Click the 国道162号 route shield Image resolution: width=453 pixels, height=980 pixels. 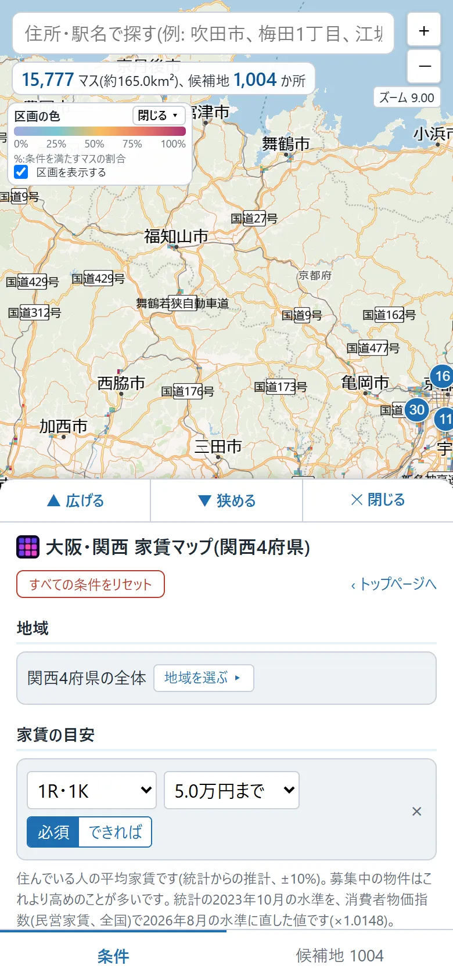point(389,315)
